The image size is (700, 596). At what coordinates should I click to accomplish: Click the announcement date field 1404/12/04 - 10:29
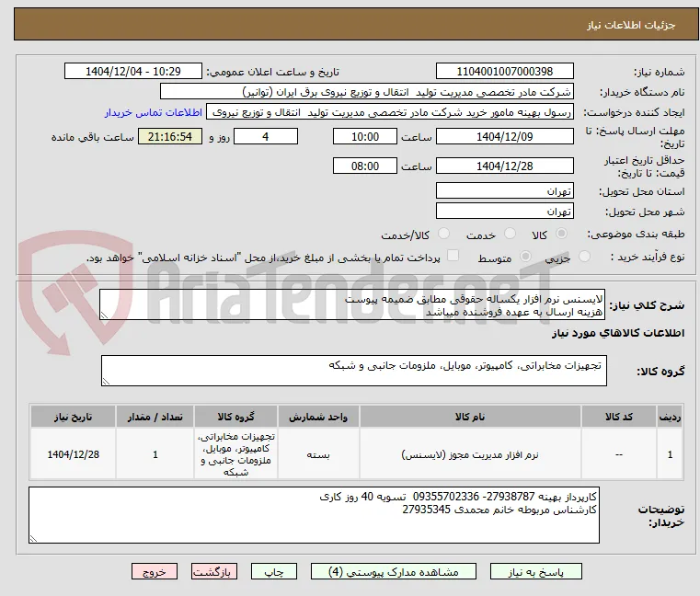(133, 72)
